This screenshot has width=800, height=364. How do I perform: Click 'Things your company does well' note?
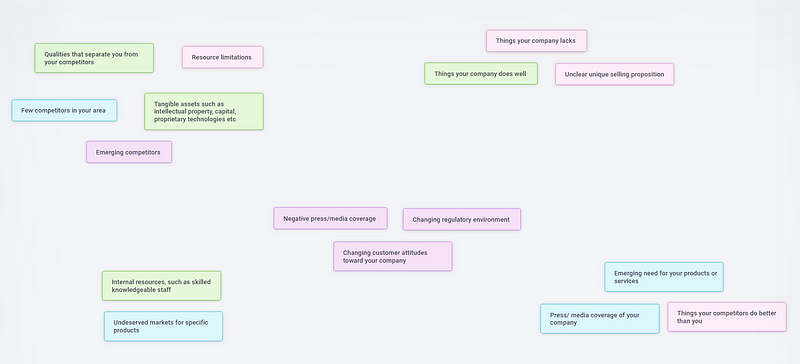481,74
